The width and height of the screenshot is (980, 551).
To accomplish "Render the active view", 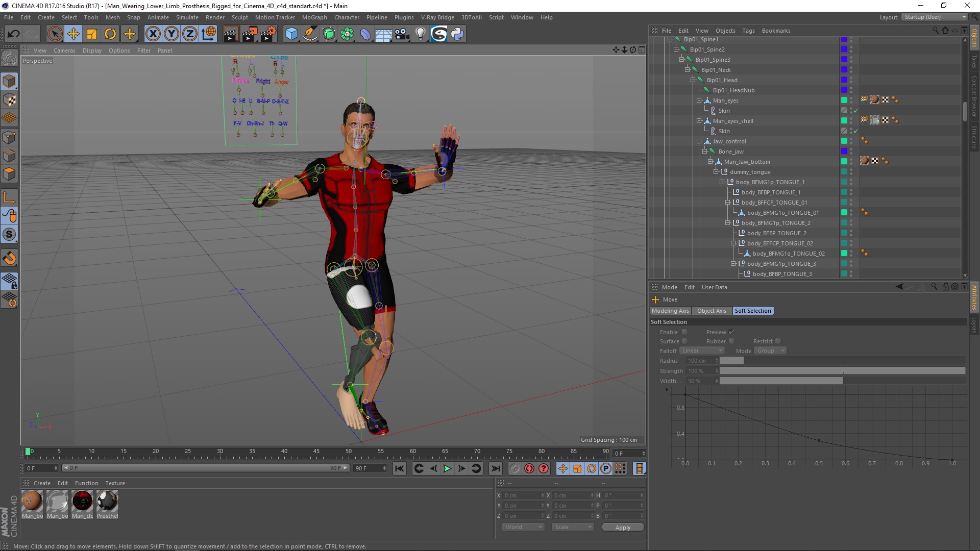I will coord(231,34).
